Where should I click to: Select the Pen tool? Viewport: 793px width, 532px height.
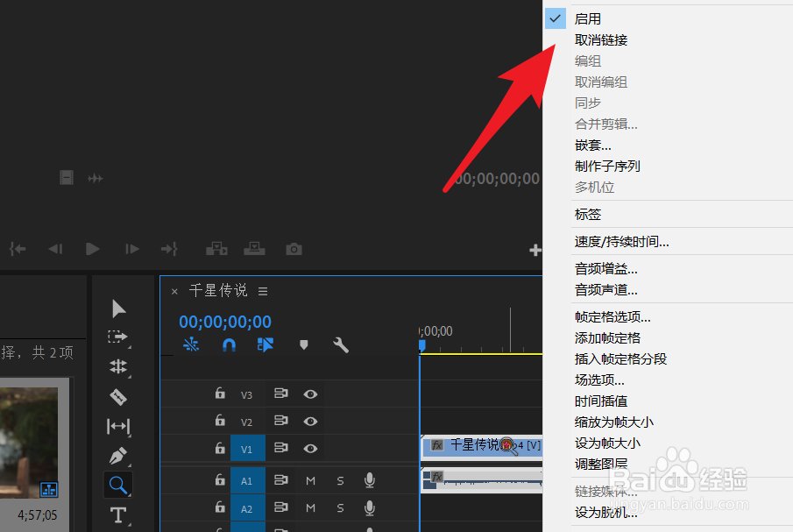tap(118, 456)
